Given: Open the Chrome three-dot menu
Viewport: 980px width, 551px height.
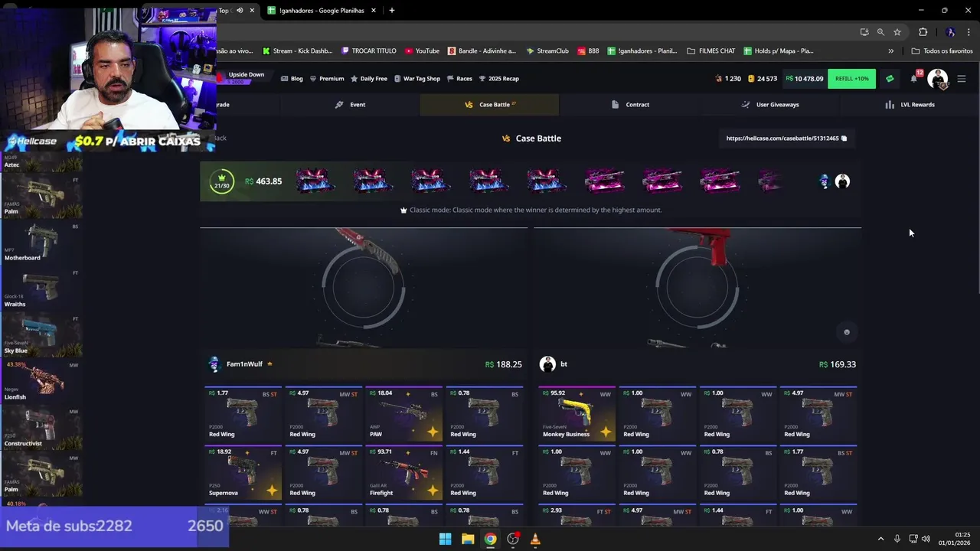Looking at the screenshot, I should coord(967,32).
